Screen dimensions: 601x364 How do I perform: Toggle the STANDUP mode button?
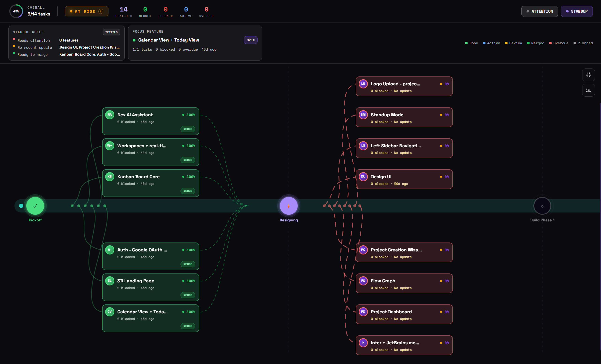[577, 11]
